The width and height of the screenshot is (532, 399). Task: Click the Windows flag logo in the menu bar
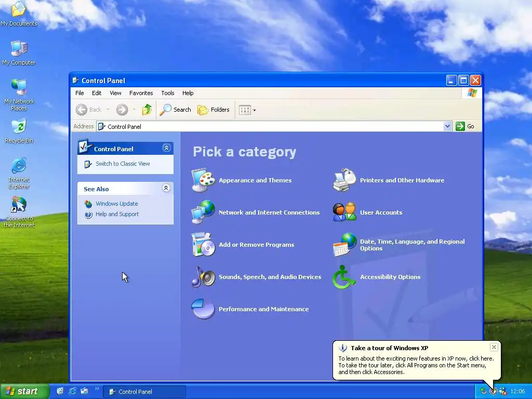pyautogui.click(x=472, y=93)
